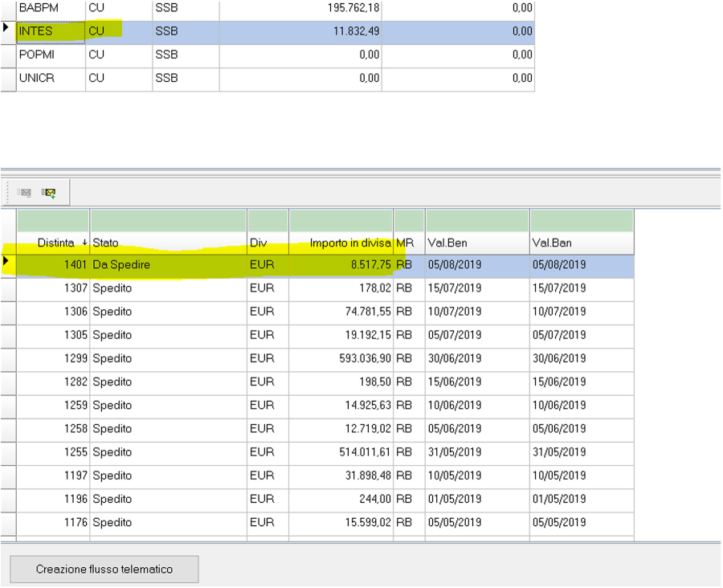Click the row selector arrow beside INTES

[x=8, y=29]
